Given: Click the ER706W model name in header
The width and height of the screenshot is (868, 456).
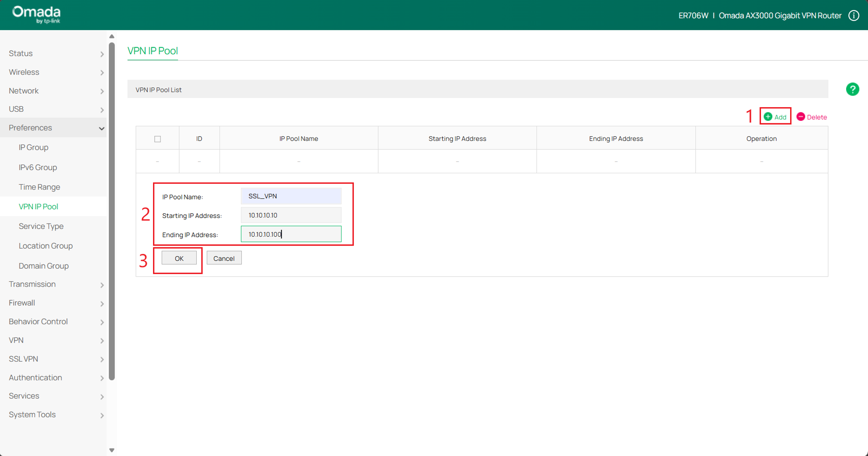Looking at the screenshot, I should click(693, 16).
